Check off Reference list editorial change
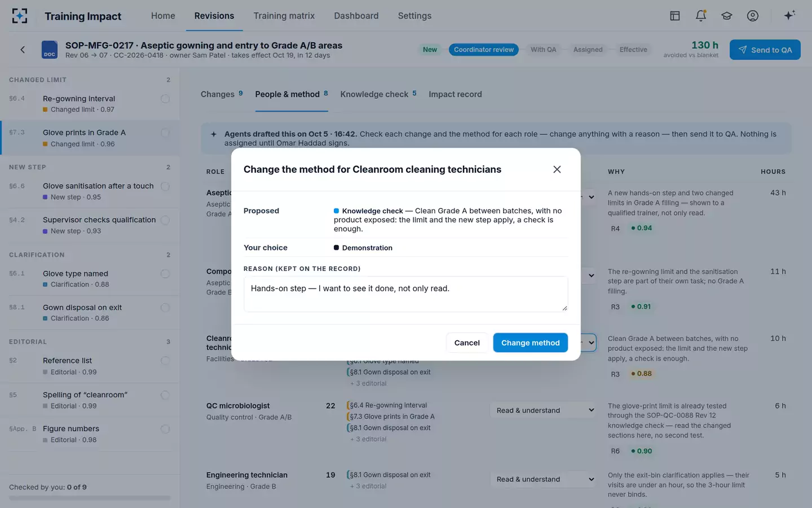 (x=165, y=361)
